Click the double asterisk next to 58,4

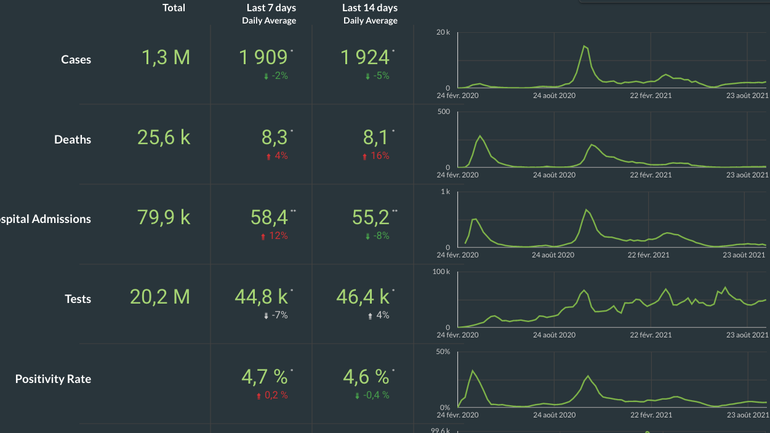[x=293, y=211]
